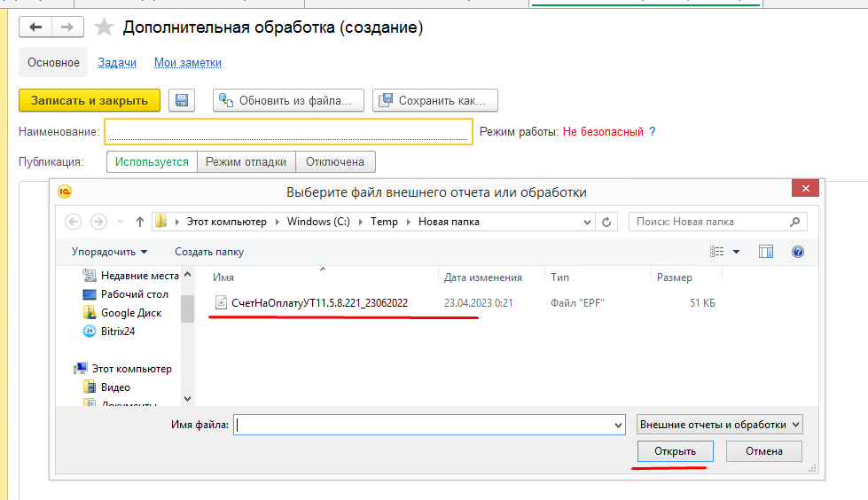Viewport: 868px width, 500px height.
Task: Select the Используется publication option
Action: pyautogui.click(x=152, y=162)
